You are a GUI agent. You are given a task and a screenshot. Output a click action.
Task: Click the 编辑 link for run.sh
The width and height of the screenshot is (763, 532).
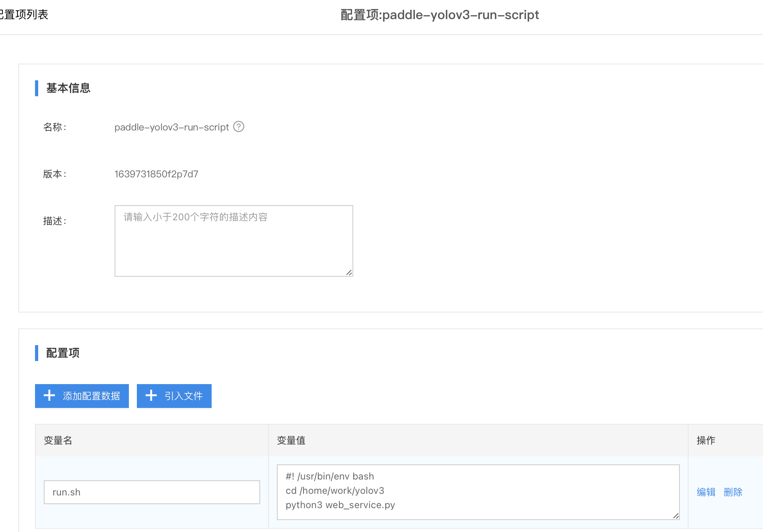pyautogui.click(x=706, y=492)
